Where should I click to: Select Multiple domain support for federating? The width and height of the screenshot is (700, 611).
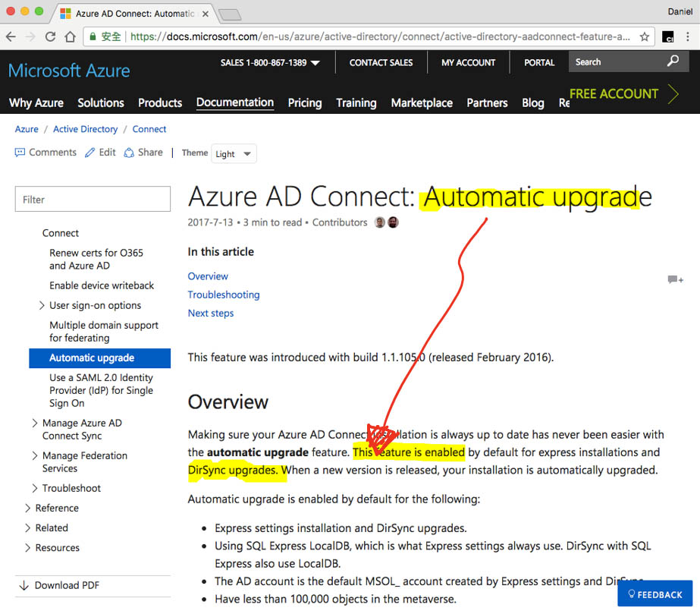(x=104, y=332)
